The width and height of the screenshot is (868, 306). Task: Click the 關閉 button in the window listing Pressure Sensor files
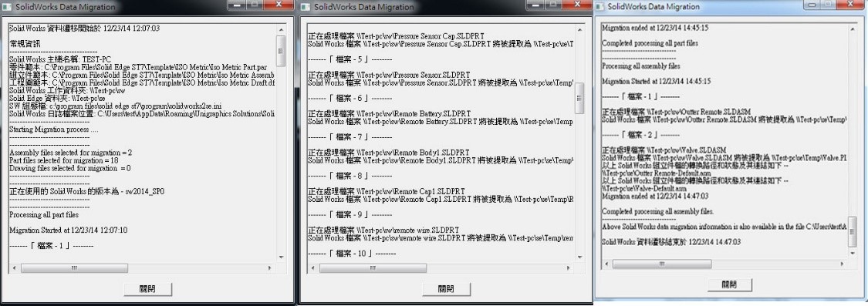click(x=446, y=289)
